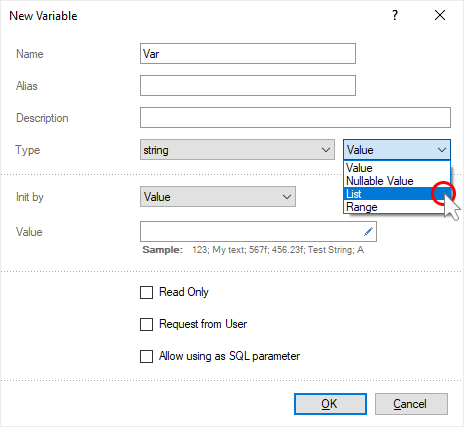Screen dimensions: 464x427
Task: Check the Request from User option
Action: pos(146,324)
